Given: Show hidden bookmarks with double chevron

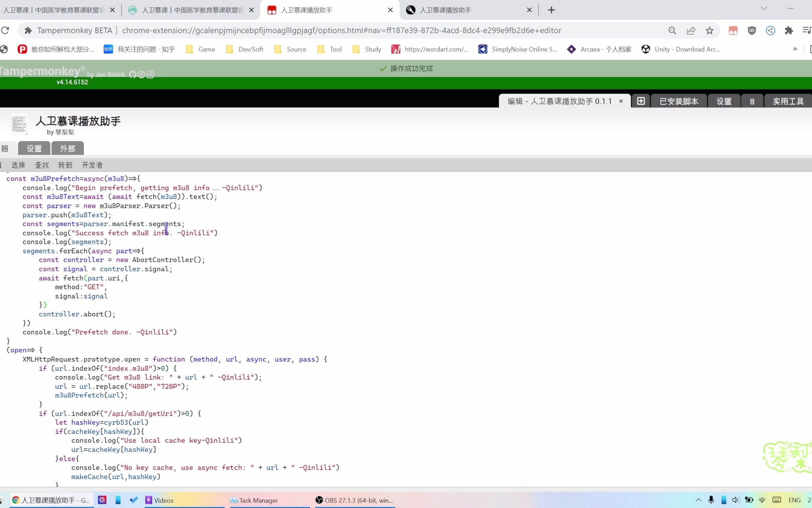Looking at the screenshot, I should click(795, 49).
